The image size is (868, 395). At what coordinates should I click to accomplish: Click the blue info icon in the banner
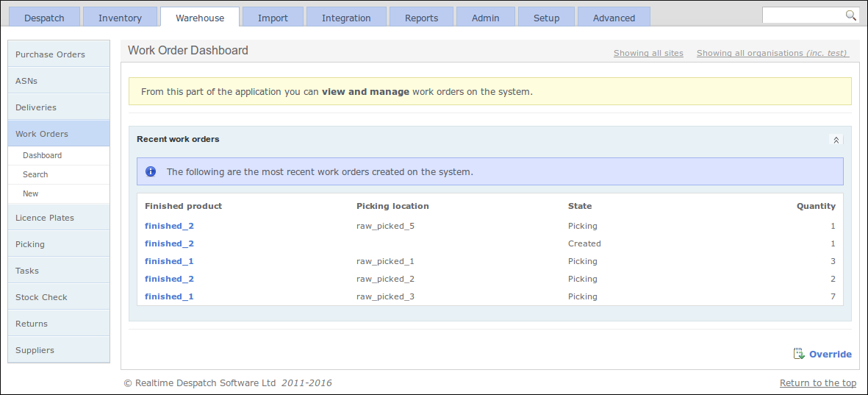(x=151, y=171)
